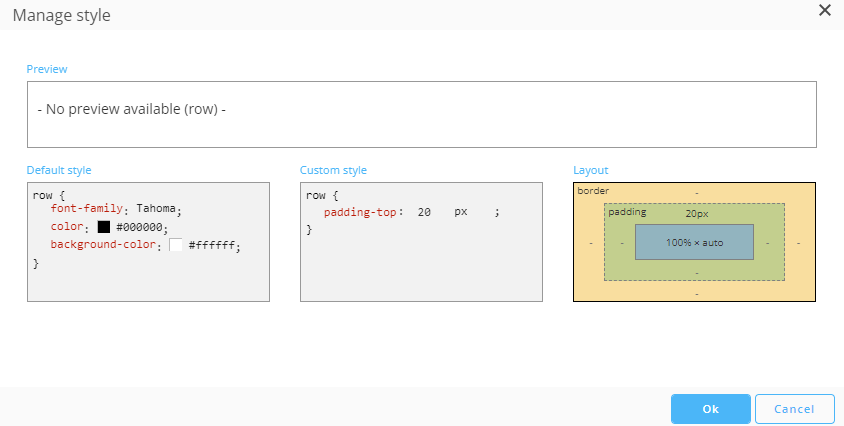Open the black color swatch
The width and height of the screenshot is (844, 426).
pyautogui.click(x=104, y=227)
